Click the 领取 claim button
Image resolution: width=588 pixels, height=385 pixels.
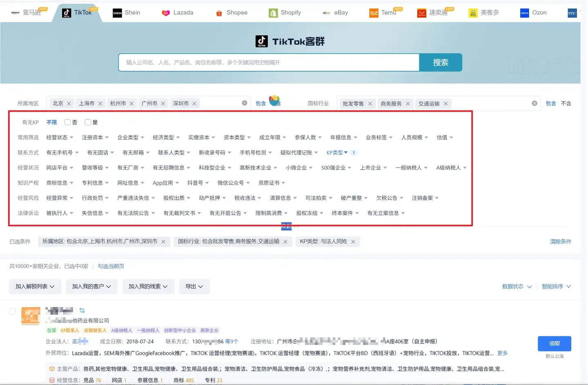[x=555, y=344]
